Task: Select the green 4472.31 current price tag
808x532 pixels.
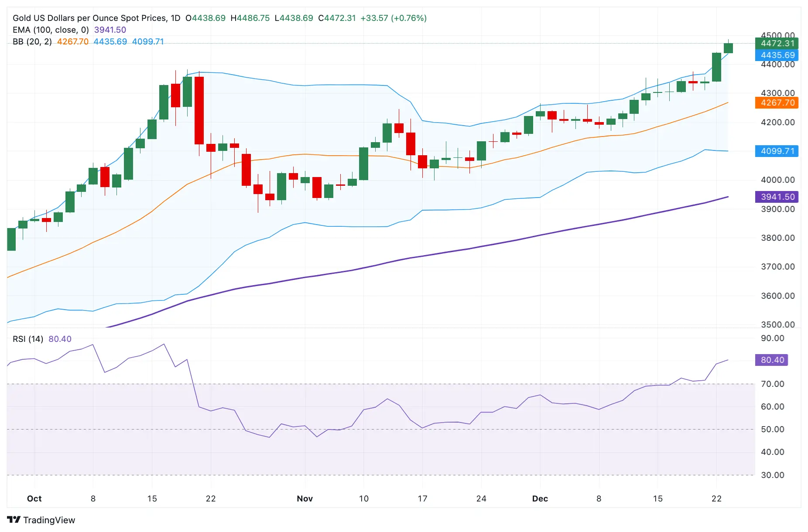Action: 777,43
